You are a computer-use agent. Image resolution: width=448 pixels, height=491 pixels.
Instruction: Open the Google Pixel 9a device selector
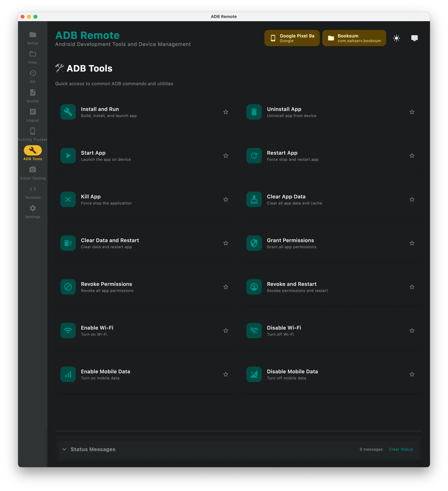click(x=292, y=38)
